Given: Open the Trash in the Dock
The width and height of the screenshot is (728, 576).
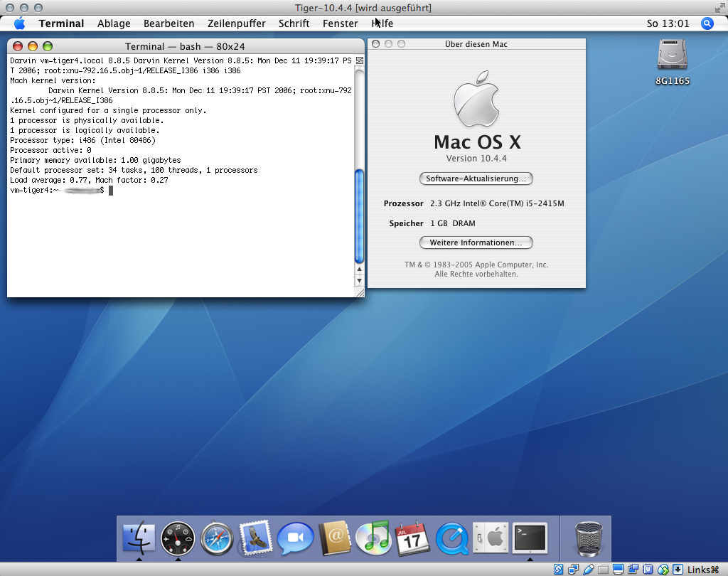Looking at the screenshot, I should click(589, 539).
